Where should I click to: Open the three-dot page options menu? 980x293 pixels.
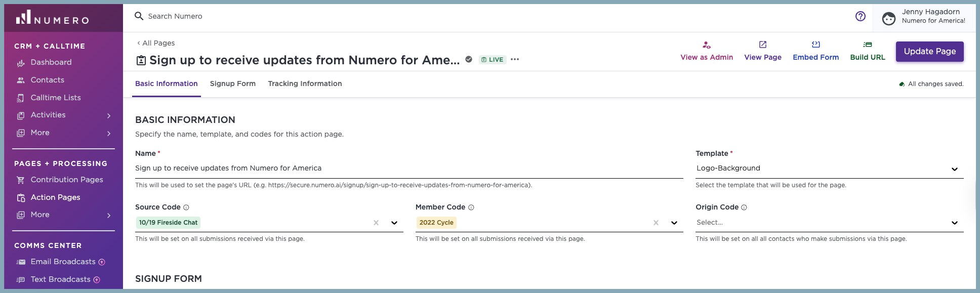(x=515, y=59)
